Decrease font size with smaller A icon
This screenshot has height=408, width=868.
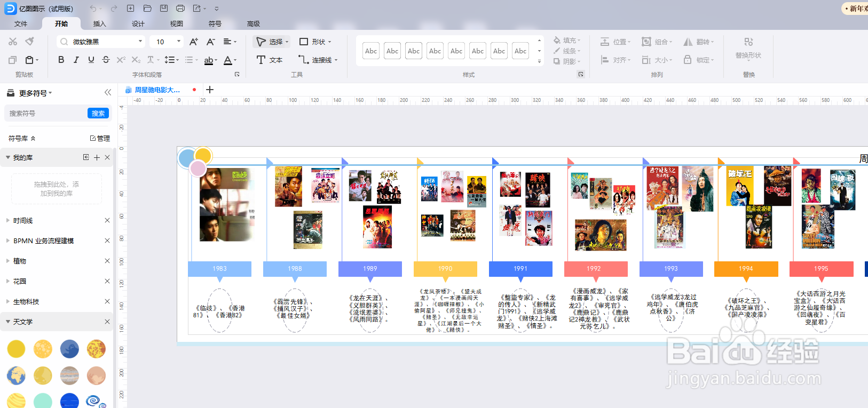click(x=211, y=42)
